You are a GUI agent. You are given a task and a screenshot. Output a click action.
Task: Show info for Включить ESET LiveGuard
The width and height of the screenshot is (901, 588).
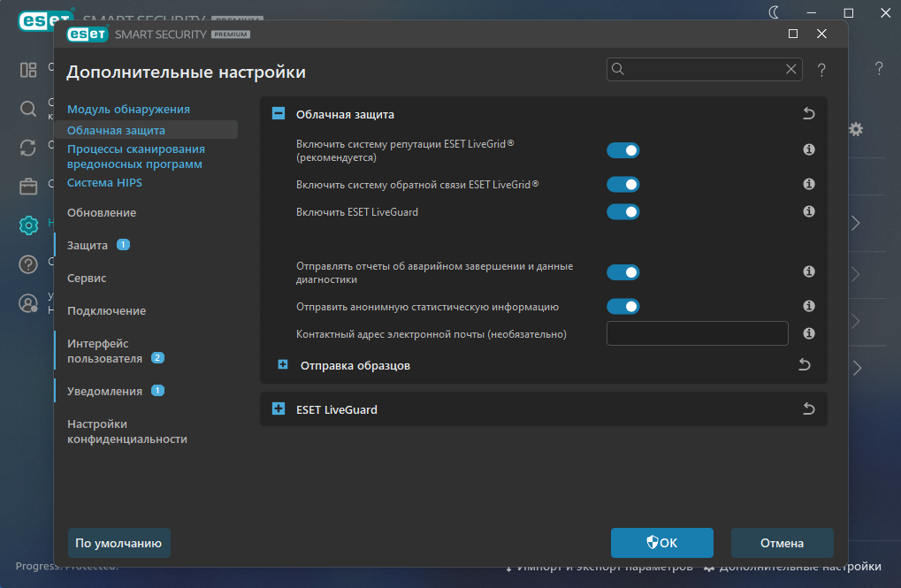pos(809,211)
